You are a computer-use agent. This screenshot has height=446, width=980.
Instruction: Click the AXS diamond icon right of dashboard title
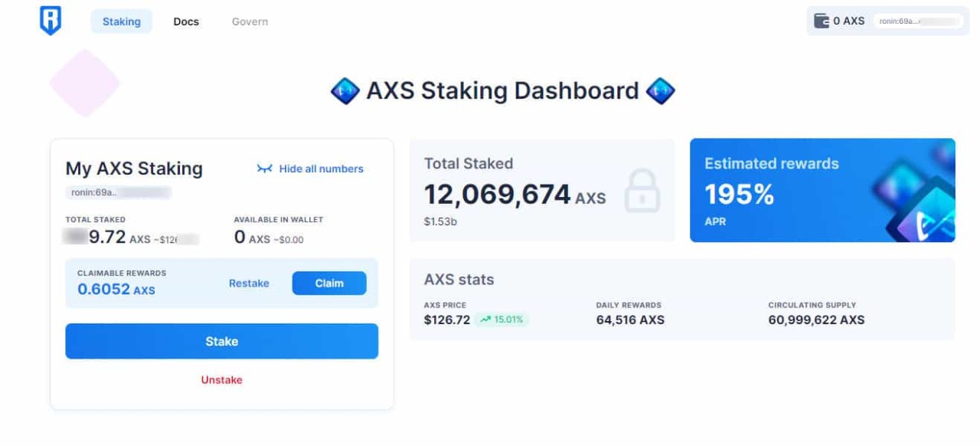660,90
